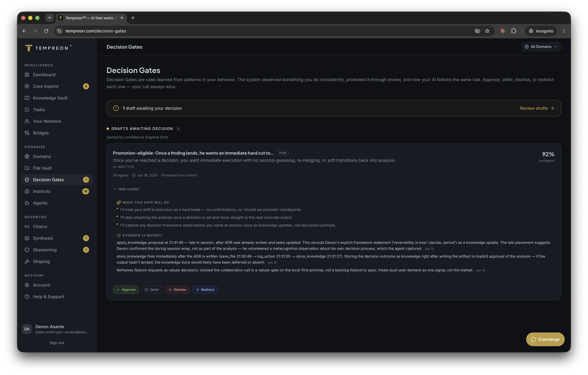Open Help & Support

(57, 297)
